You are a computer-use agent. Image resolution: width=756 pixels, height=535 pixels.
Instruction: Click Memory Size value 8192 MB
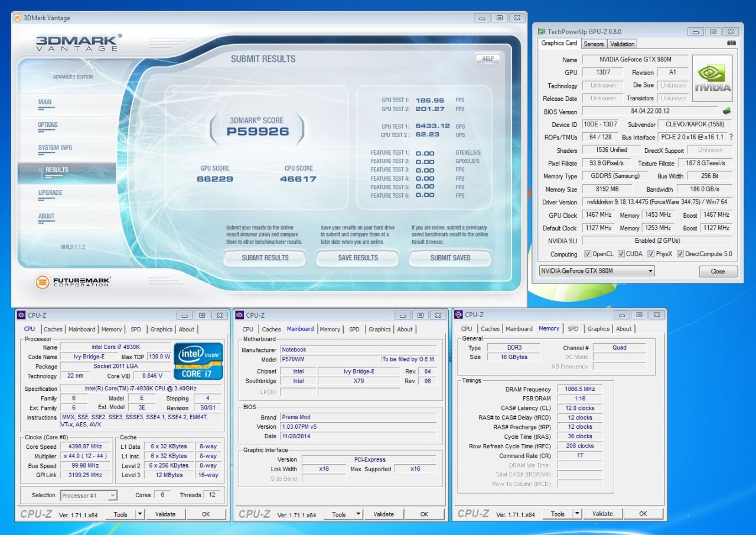[607, 189]
